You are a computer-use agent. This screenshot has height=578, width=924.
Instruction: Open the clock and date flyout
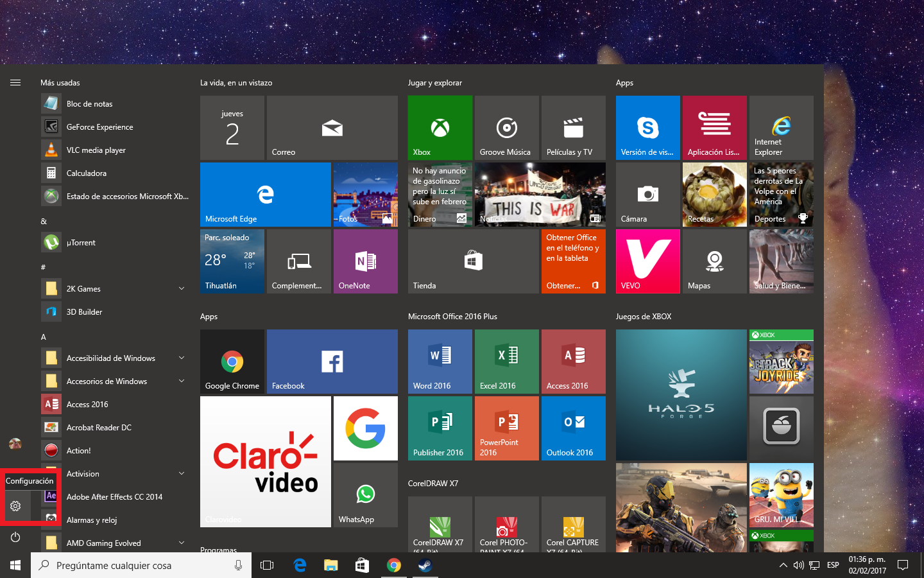[867, 565]
